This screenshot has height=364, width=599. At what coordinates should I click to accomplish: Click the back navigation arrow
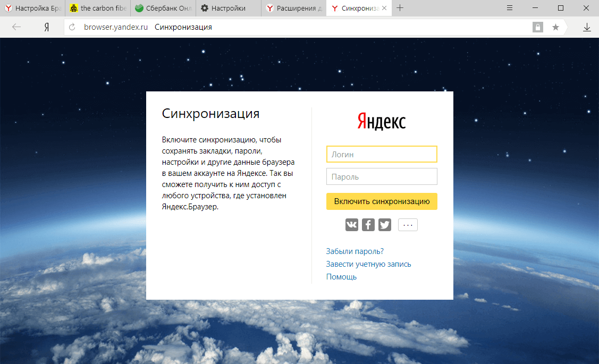(x=16, y=27)
